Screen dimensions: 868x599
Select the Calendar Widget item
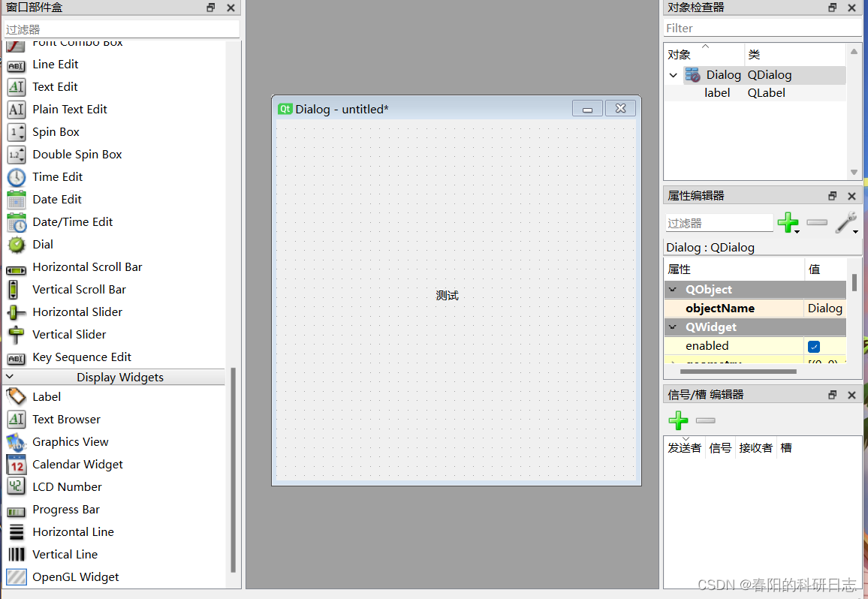tap(77, 464)
